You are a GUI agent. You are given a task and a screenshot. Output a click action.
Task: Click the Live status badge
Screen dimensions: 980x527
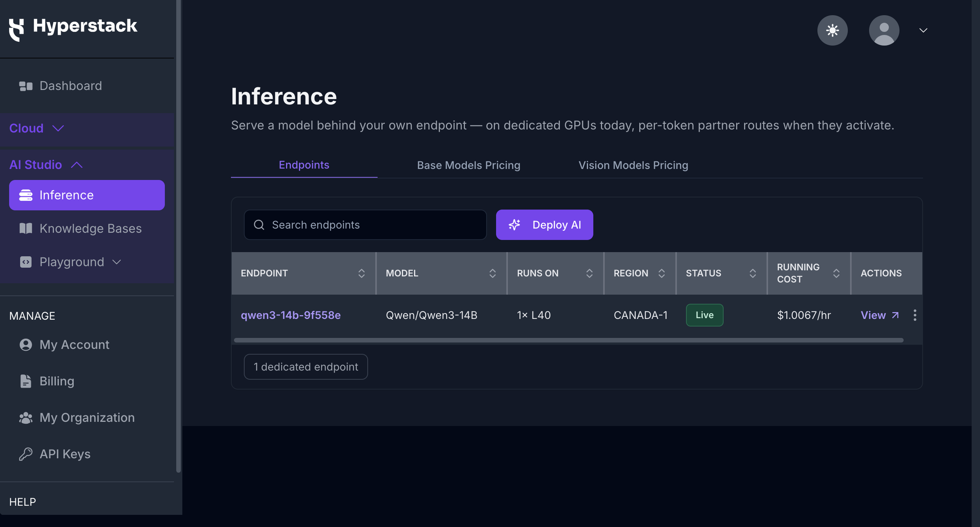[x=705, y=315]
